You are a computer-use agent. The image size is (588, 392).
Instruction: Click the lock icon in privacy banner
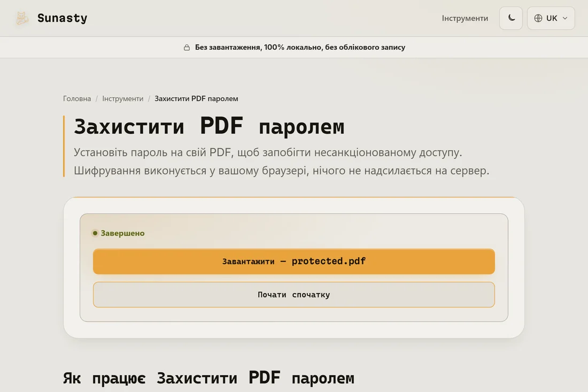tap(187, 47)
